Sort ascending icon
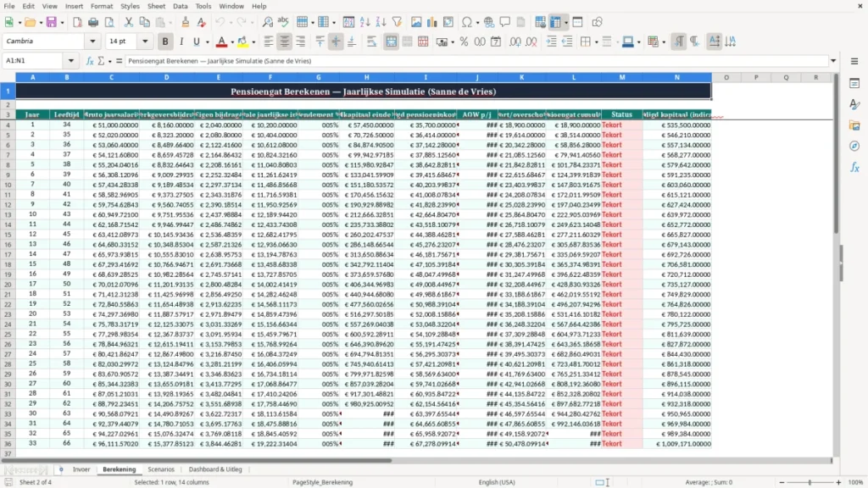This screenshot has height=488, width=868. point(364,22)
